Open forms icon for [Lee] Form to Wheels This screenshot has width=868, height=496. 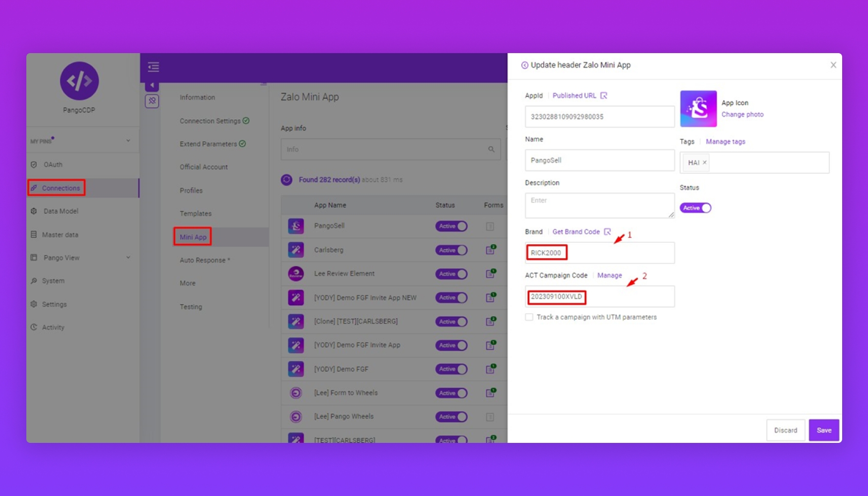(491, 393)
